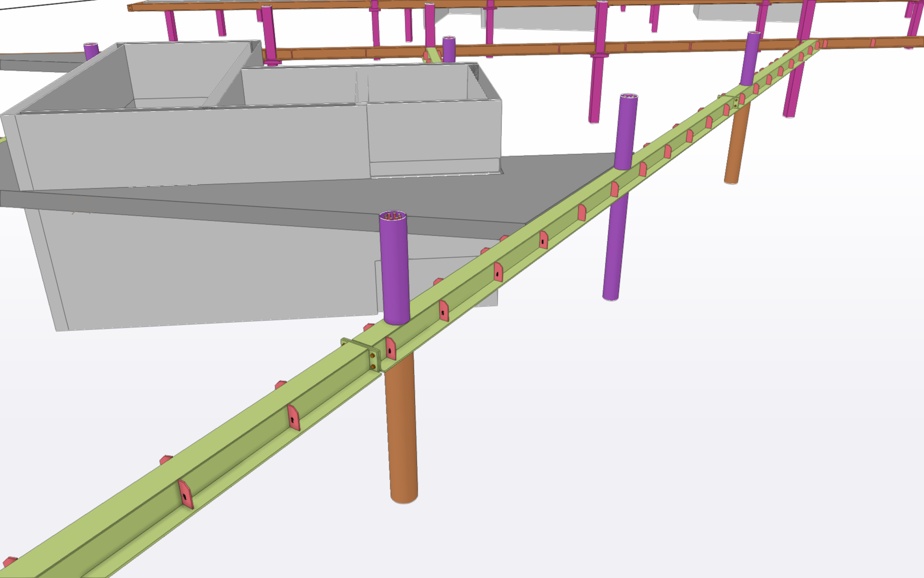
Task: Select the nearest purple cylinder column on the beam
Action: (x=395, y=268)
